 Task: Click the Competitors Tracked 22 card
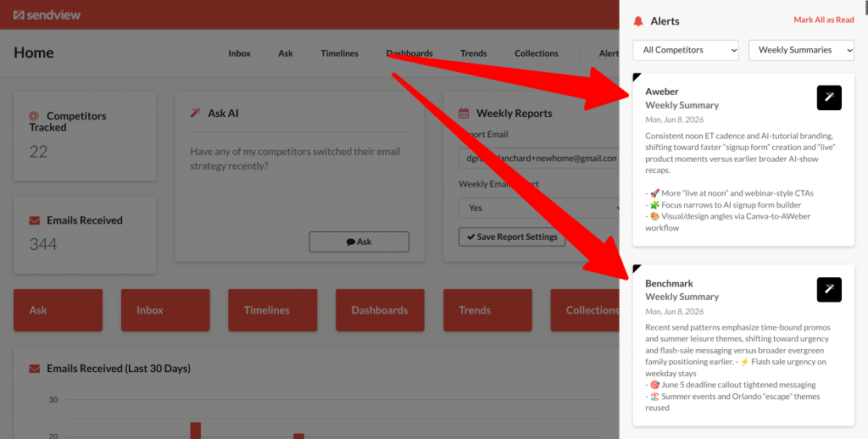(x=85, y=136)
